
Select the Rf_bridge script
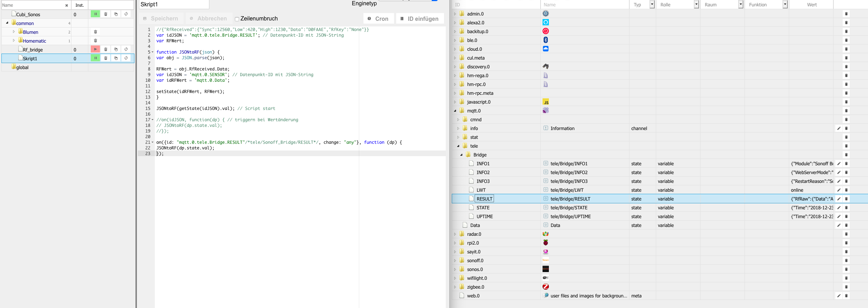pos(33,50)
